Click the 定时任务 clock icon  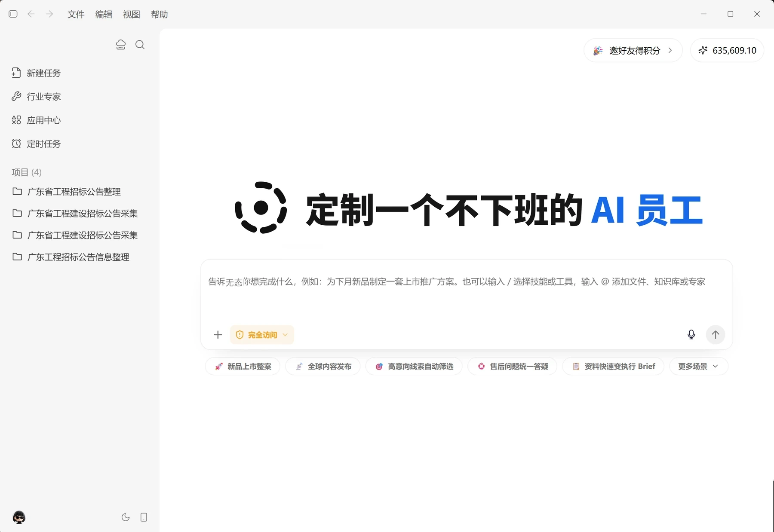tap(16, 144)
